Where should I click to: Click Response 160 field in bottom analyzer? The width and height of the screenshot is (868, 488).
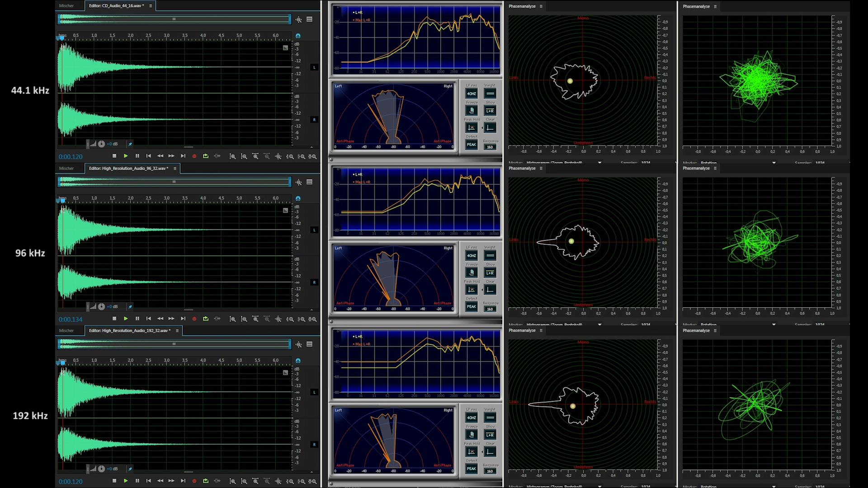tap(490, 471)
